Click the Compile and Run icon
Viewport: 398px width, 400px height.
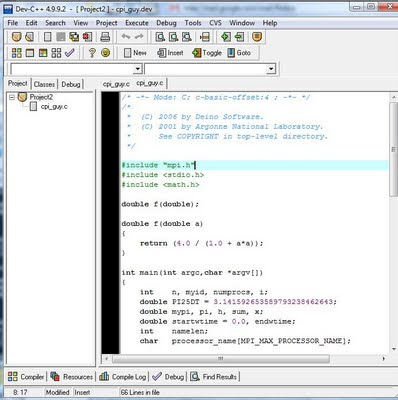[43, 53]
